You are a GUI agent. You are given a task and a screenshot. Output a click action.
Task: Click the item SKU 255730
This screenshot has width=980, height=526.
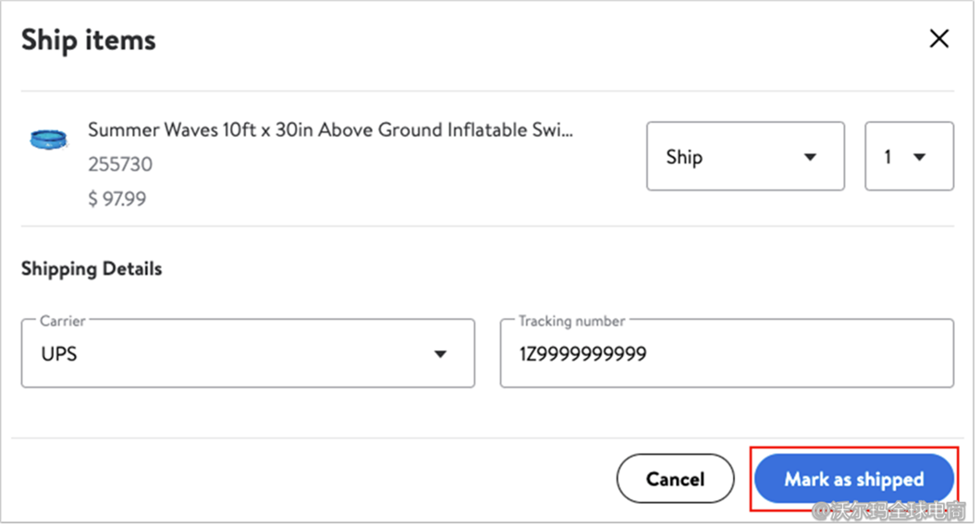120,165
